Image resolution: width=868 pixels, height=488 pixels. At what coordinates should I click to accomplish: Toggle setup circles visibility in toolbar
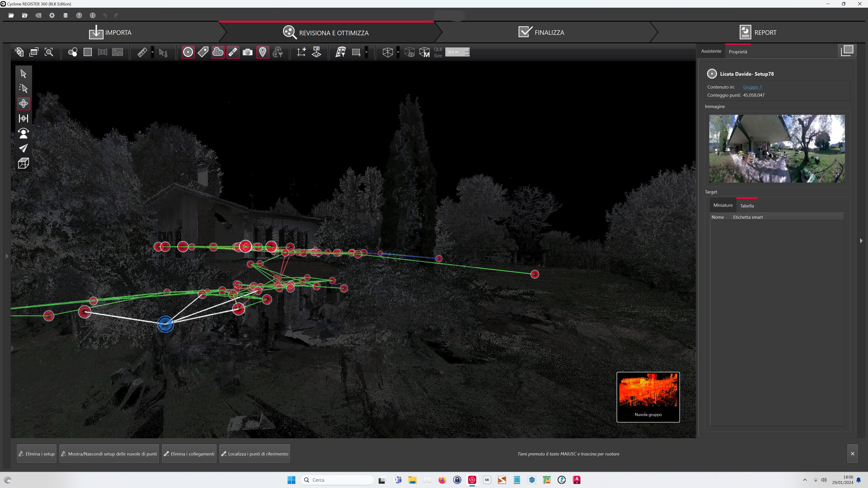pos(188,52)
